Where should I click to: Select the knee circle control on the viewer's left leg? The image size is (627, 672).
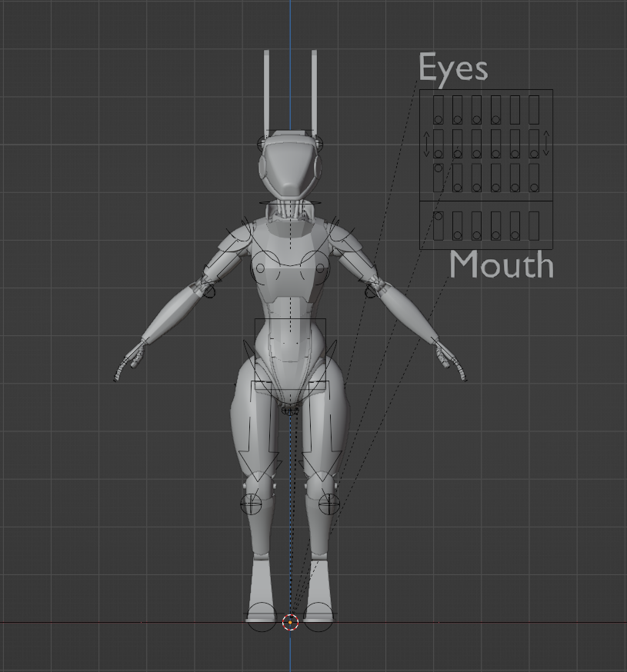(251, 504)
